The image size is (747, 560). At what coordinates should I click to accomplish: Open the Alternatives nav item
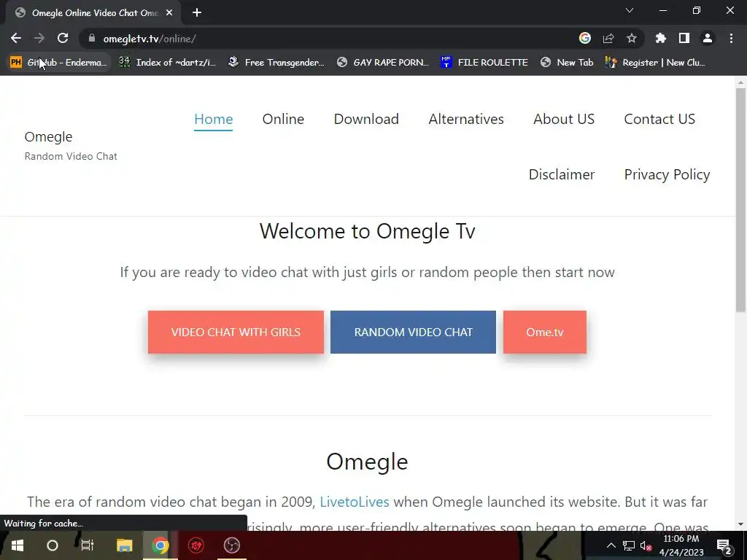pos(466,119)
